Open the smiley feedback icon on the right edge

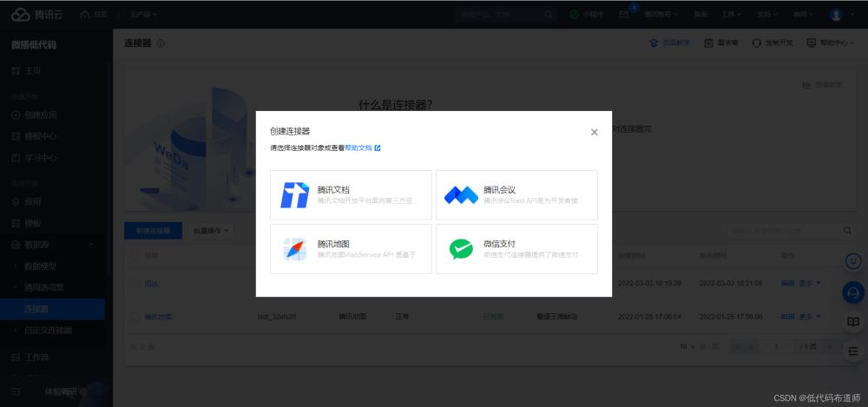pyautogui.click(x=853, y=261)
